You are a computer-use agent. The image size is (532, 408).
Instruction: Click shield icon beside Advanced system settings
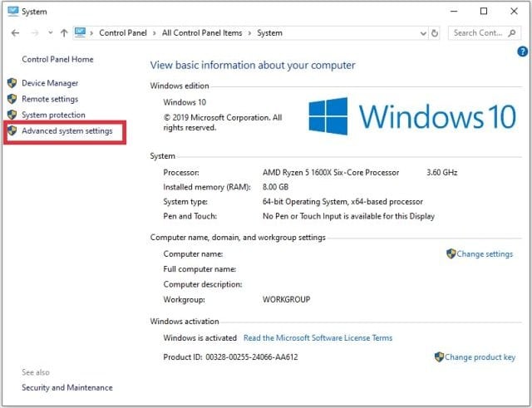click(x=12, y=130)
